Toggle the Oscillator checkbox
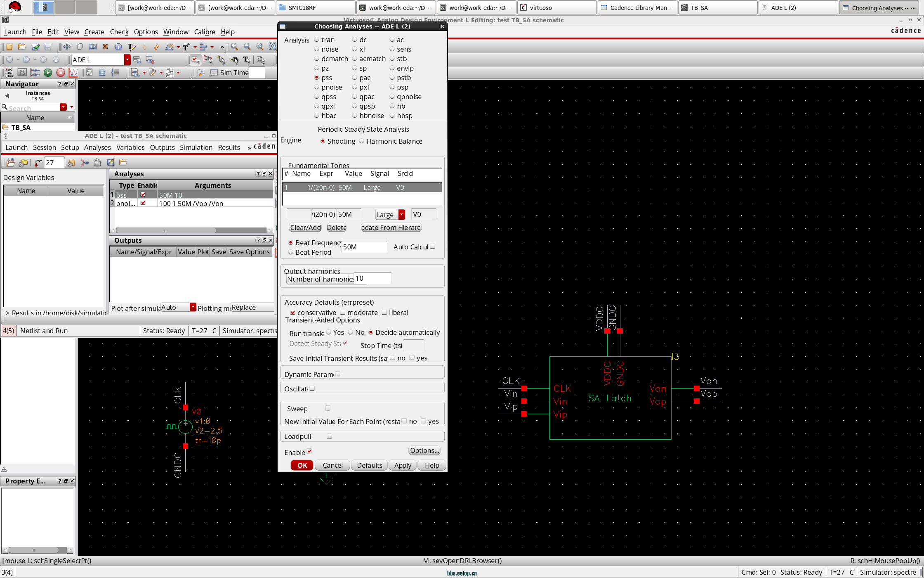 pos(312,388)
